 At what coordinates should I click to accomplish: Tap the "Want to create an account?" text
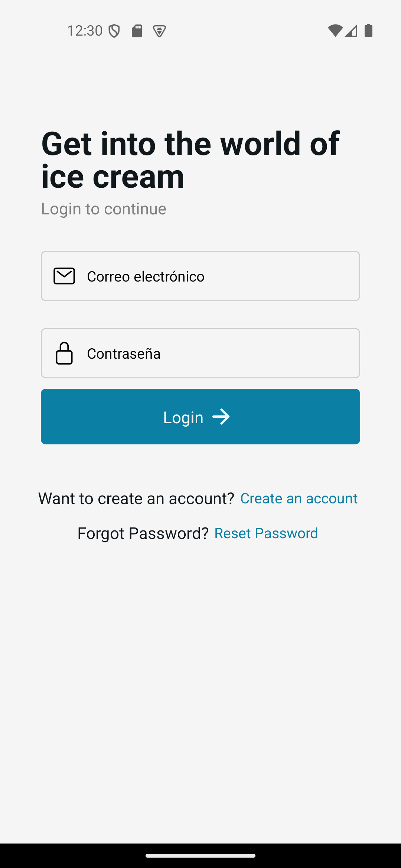(136, 498)
